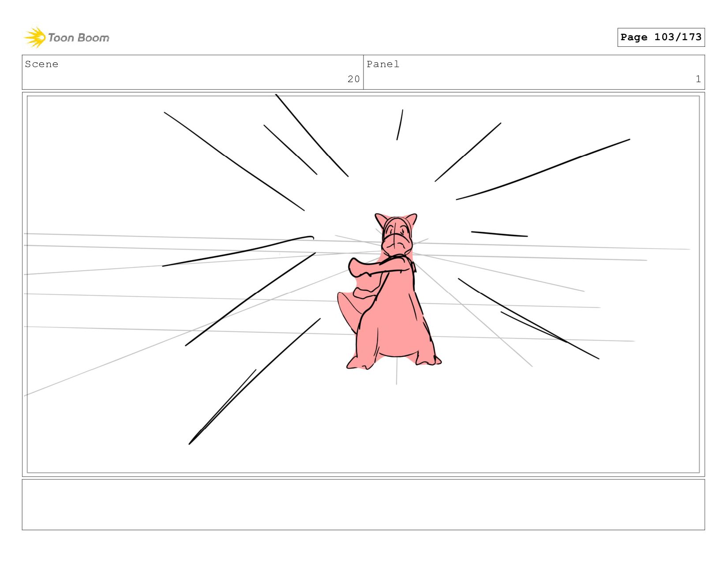Click the Page 103/173 indicator
Screen dimensions: 728x563
(661, 37)
